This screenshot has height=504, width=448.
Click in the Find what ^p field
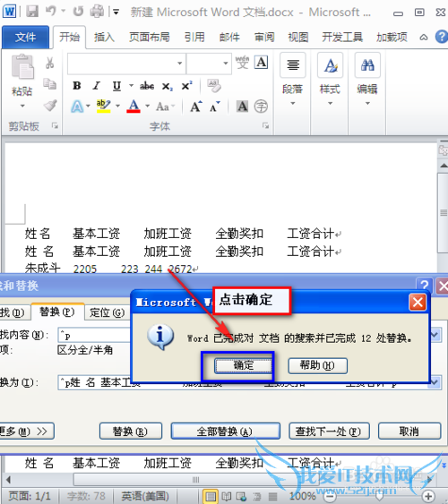(x=95, y=335)
